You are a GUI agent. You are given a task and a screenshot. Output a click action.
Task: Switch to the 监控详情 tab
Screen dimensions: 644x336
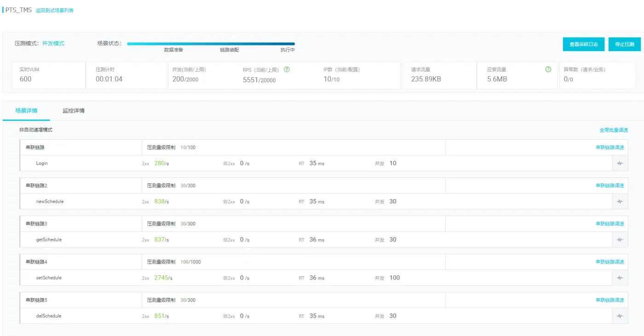pos(74,111)
